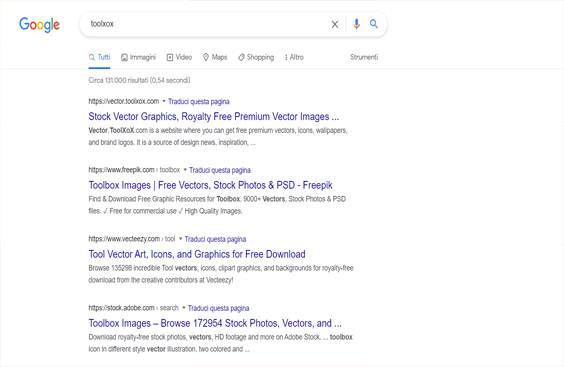Click the https://www.vecteezy.com › tool URL

coord(132,239)
